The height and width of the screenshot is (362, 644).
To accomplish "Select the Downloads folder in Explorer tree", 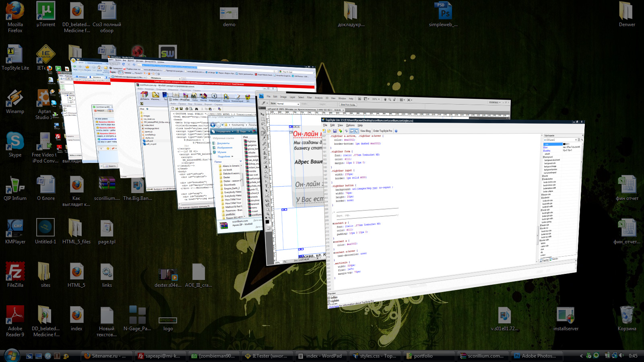I will (230, 185).
